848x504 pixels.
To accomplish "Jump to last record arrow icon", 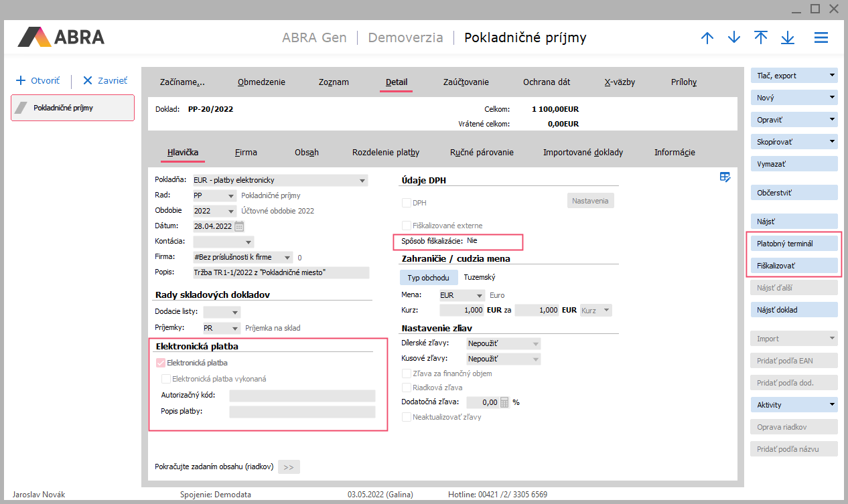I will 788,37.
